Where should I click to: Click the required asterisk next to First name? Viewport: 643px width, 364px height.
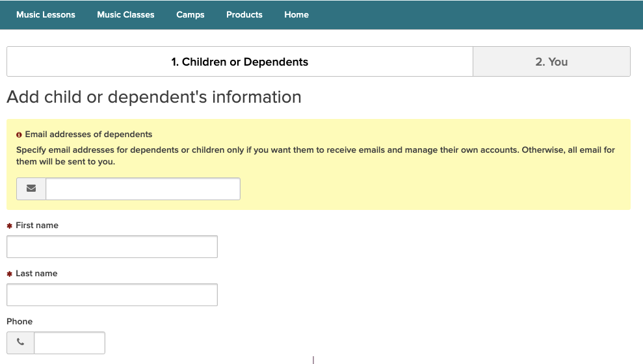pos(10,226)
